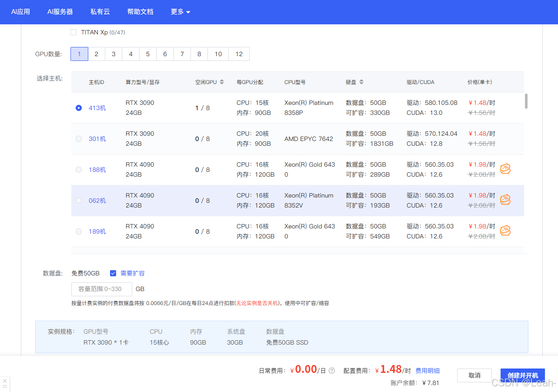Click the 容量范围 capacity input field

pyautogui.click(x=102, y=289)
